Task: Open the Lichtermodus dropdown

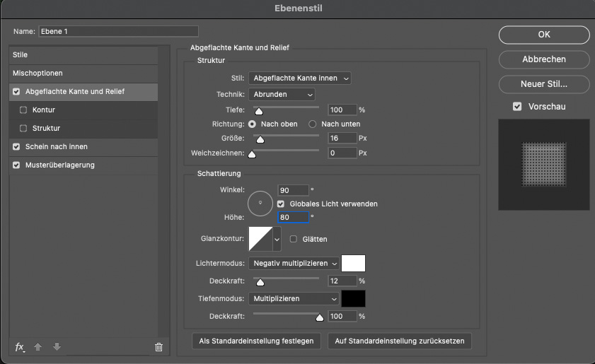Action: click(x=294, y=263)
